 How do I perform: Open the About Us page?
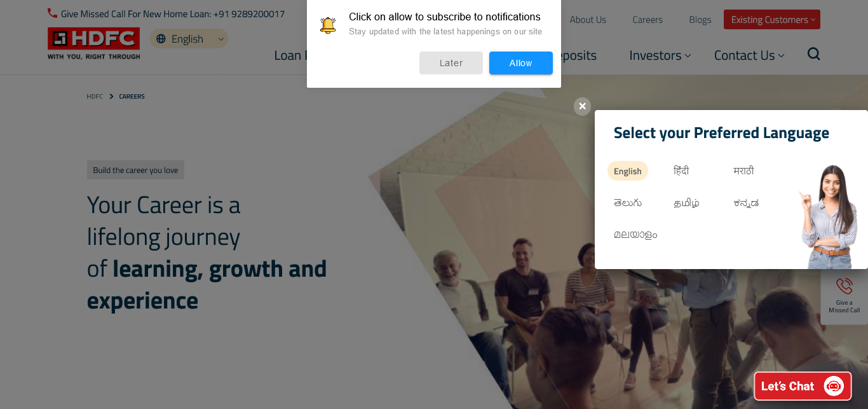click(588, 20)
